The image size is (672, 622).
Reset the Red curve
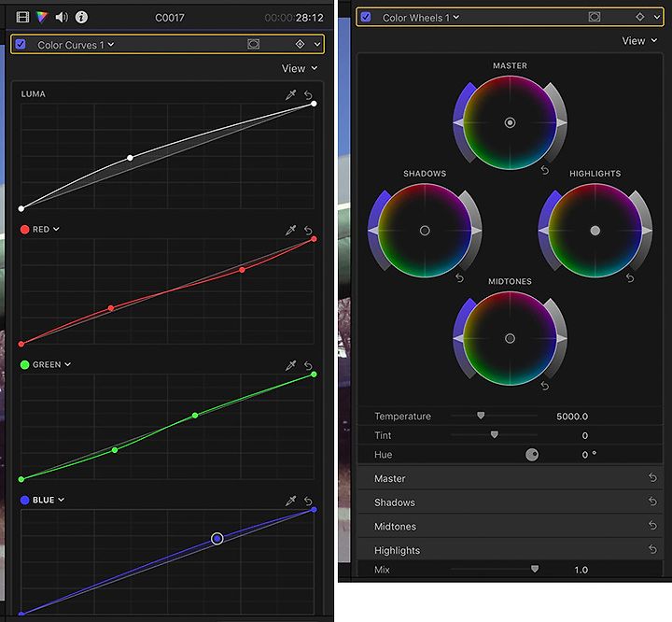coord(308,231)
